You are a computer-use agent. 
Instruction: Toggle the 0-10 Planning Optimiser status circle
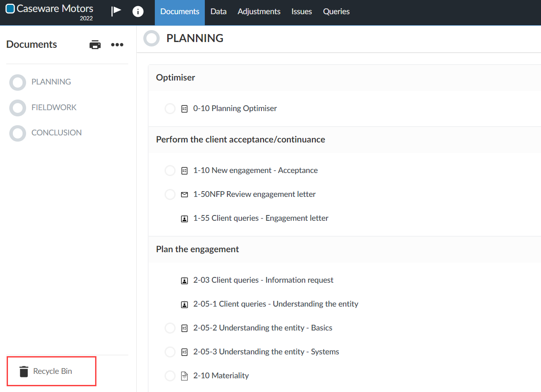click(170, 109)
